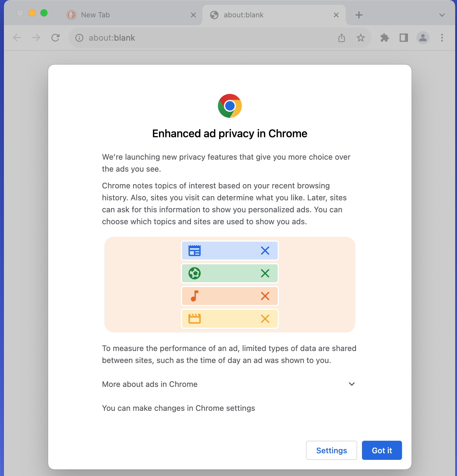Bookmark this page with star icon
This screenshot has width=457, height=476.
click(x=361, y=38)
